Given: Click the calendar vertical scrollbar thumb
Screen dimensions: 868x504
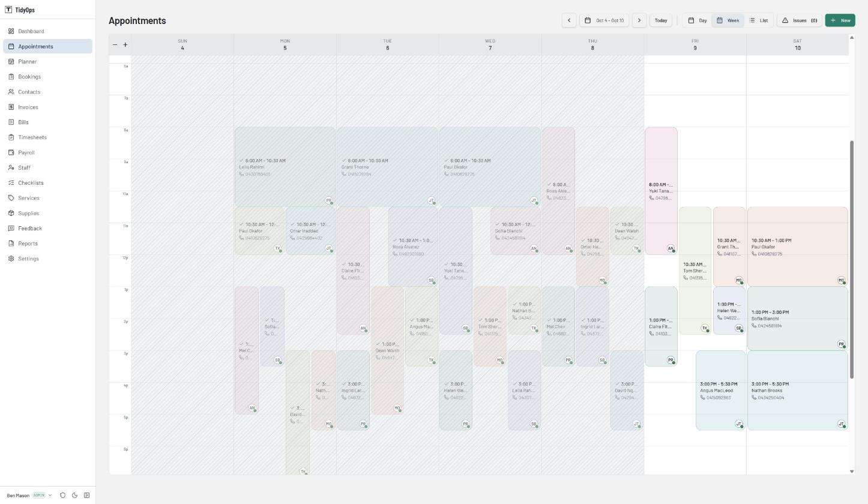Looking at the screenshot, I should [x=852, y=259].
